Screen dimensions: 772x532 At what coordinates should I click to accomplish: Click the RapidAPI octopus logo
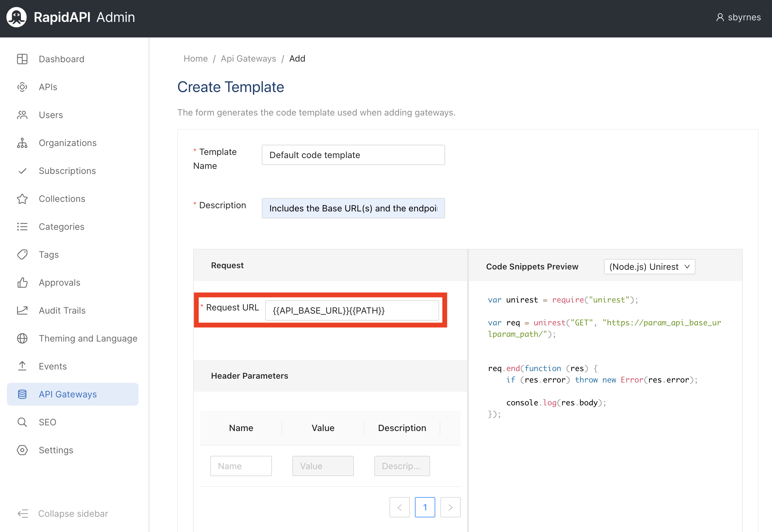16,17
